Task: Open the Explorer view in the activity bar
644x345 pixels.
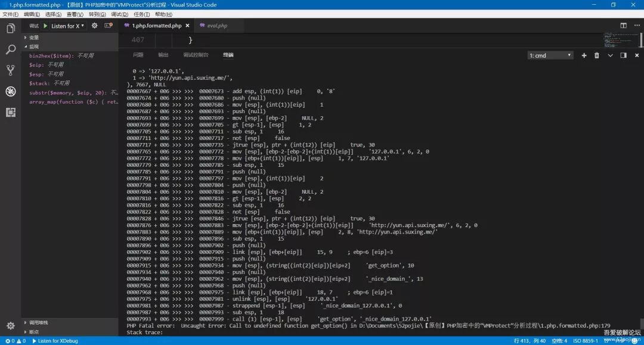Action: [x=11, y=29]
